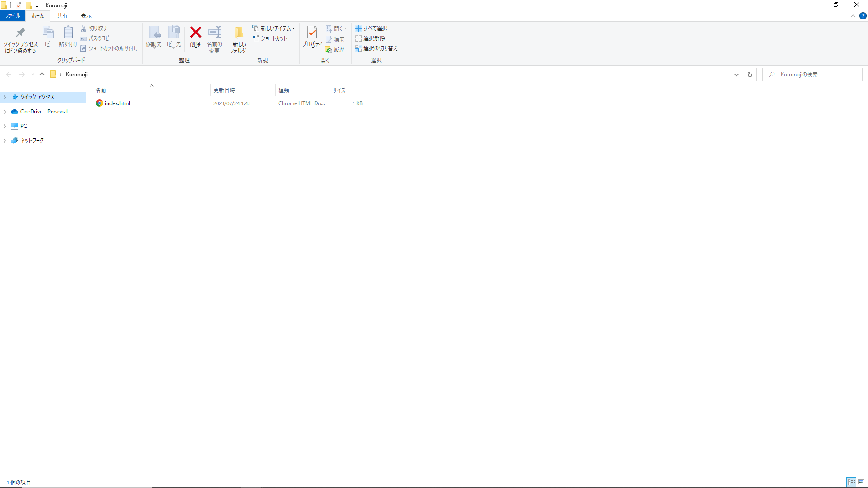
Task: Click the Paste clipboard icon
Action: click(68, 32)
